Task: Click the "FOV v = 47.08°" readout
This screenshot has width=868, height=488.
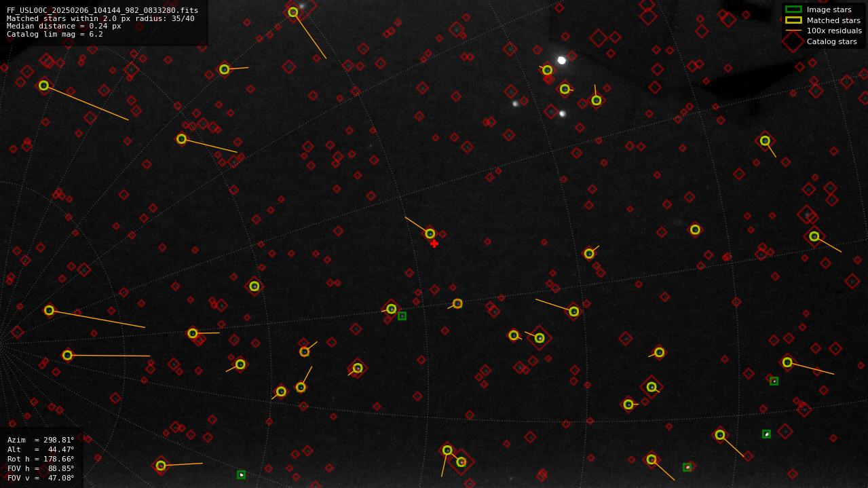Action: click(41, 478)
